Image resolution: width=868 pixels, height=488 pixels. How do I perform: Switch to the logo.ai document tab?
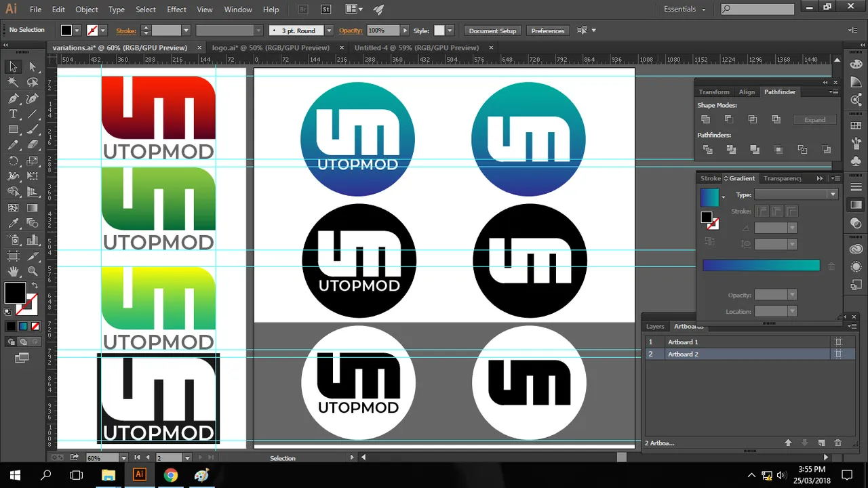pos(271,47)
